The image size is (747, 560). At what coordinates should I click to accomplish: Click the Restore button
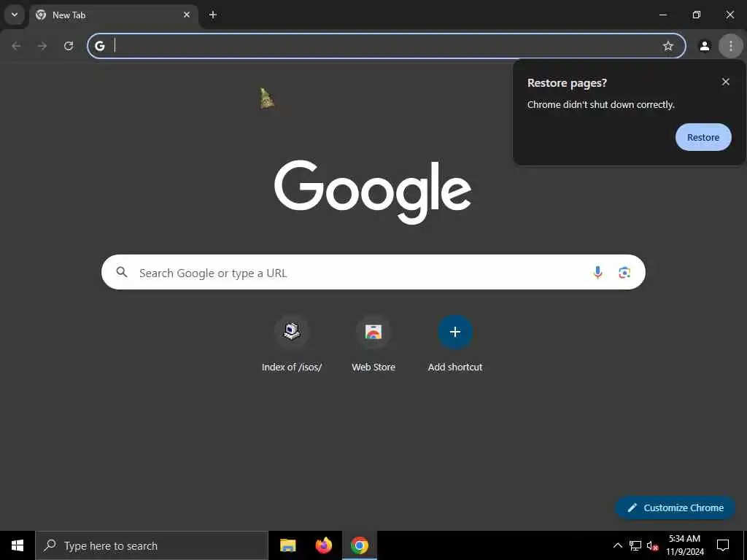(x=703, y=137)
